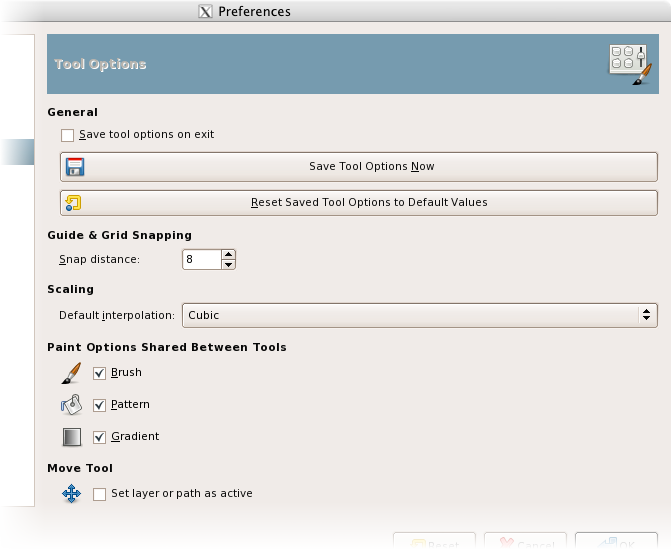Increase Snap distance with the up arrow
This screenshot has height=549, width=671.
[228, 255]
